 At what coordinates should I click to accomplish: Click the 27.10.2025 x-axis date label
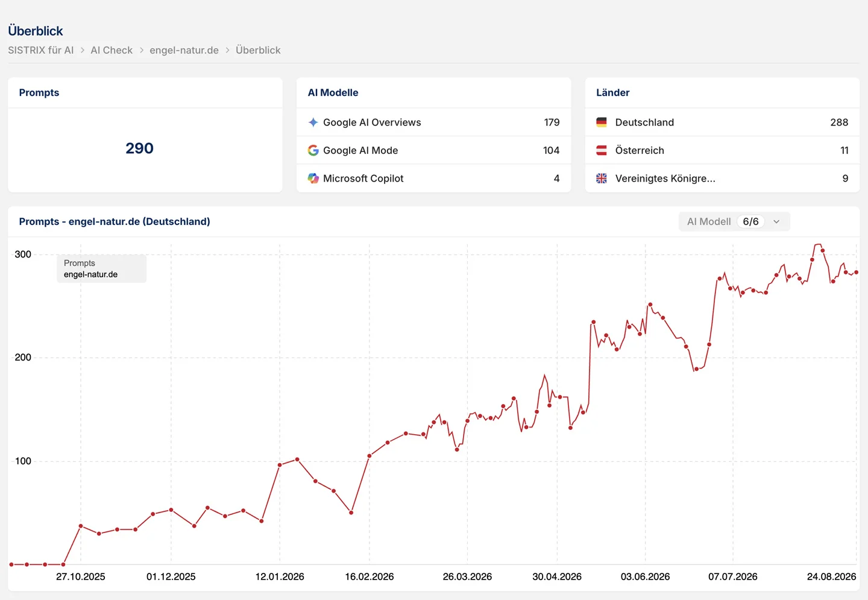coord(81,576)
